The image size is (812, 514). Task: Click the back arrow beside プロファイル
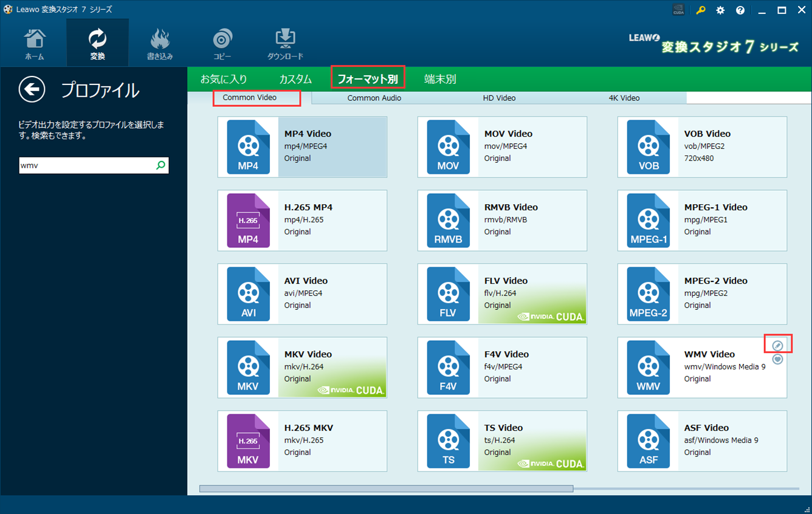click(32, 90)
